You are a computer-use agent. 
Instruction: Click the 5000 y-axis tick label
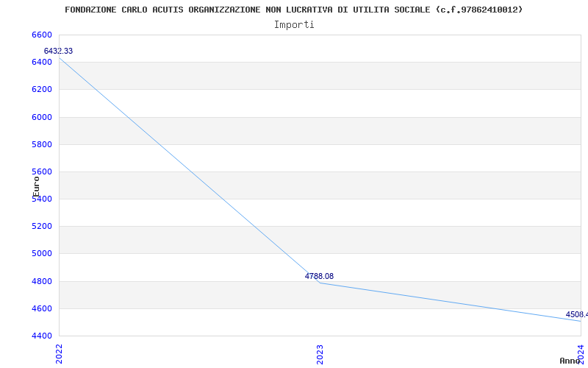point(42,253)
